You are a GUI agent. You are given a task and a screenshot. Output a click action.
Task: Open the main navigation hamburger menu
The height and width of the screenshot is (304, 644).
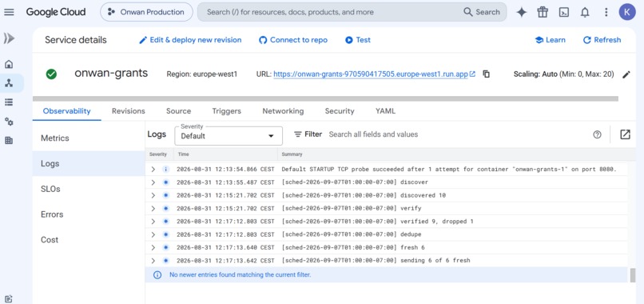9,12
